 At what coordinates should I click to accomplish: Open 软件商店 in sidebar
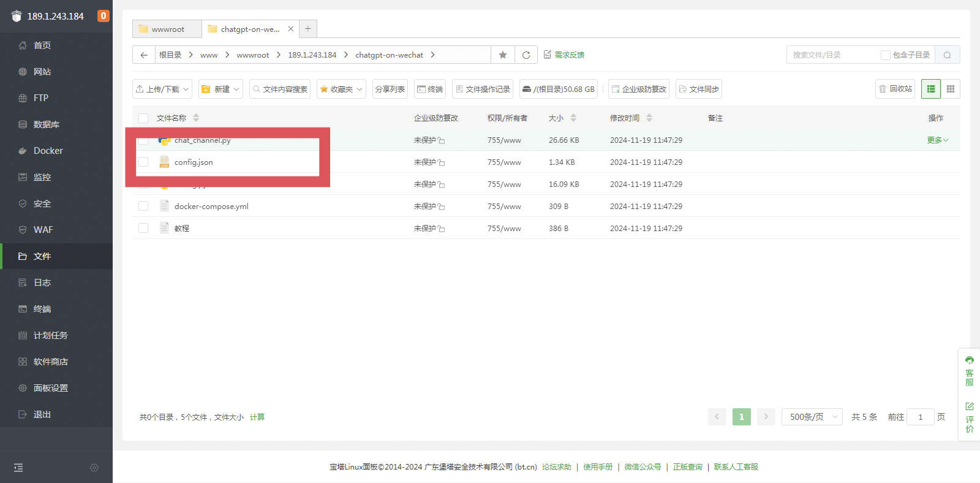pyautogui.click(x=56, y=362)
